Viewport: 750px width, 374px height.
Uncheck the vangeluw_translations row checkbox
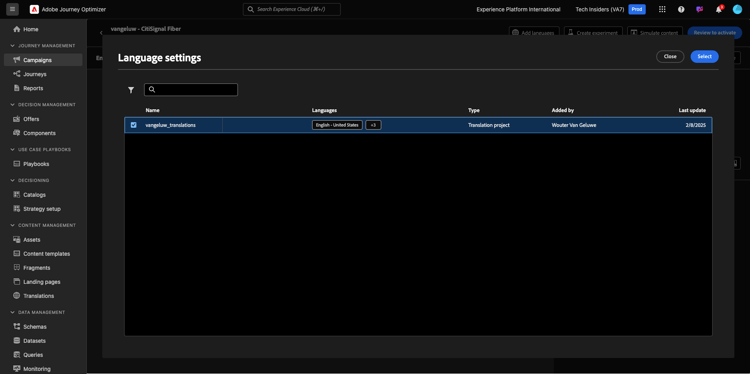coord(133,125)
